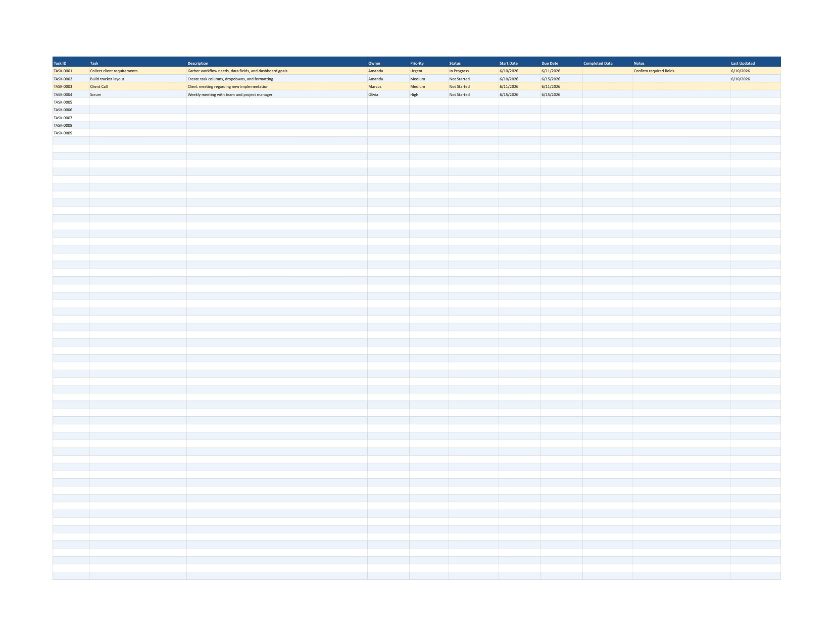The width and height of the screenshot is (834, 644).
Task: Select 'Create task columns' description cell
Action: pos(277,79)
